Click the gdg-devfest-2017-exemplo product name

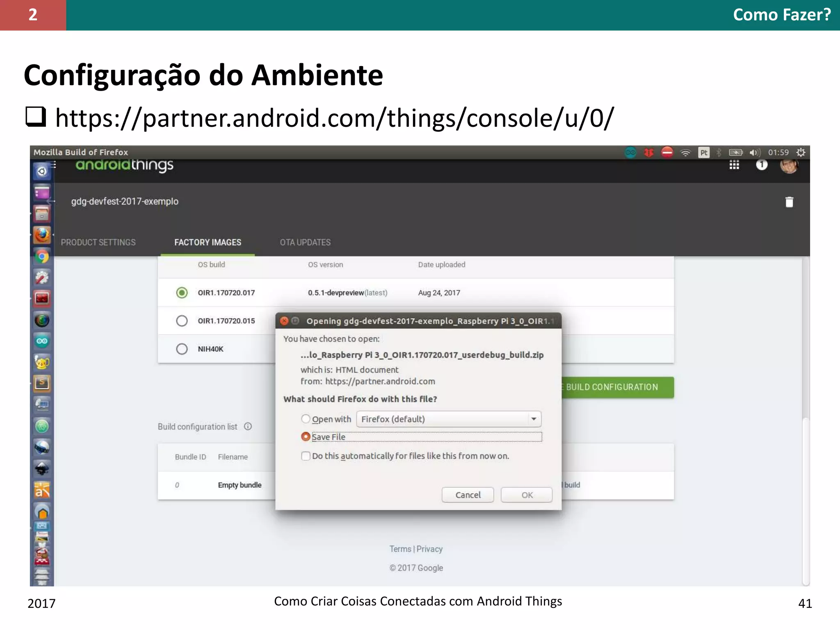click(x=125, y=201)
